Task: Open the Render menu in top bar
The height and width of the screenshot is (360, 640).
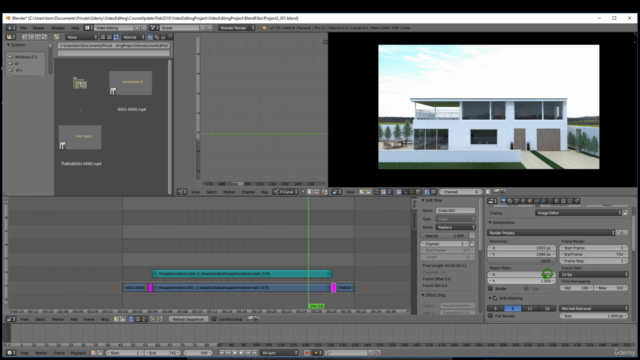Action: [39, 28]
